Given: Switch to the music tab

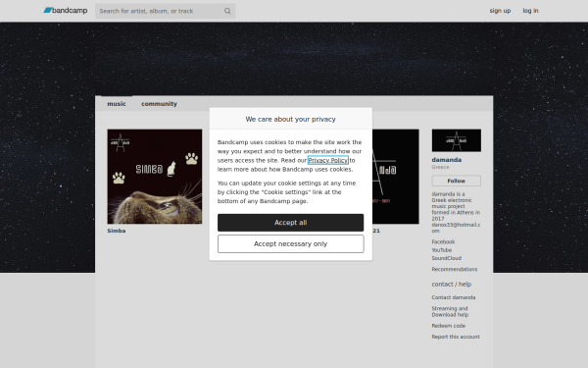Looking at the screenshot, I should point(117,104).
